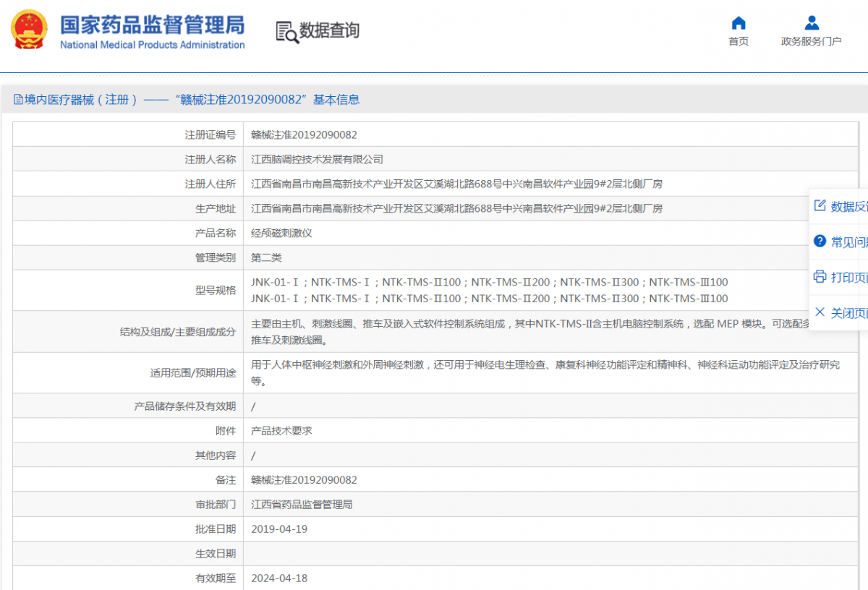Select the 打印页面 side panel label
The width and height of the screenshot is (868, 590).
point(849,277)
